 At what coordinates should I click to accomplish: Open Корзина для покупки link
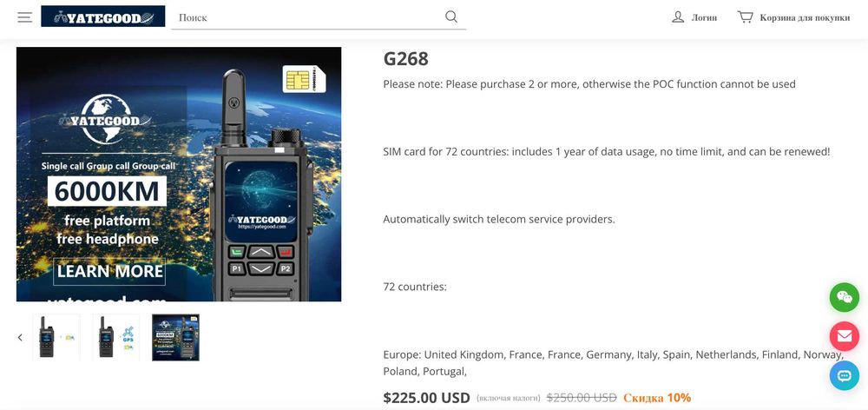[x=805, y=17]
